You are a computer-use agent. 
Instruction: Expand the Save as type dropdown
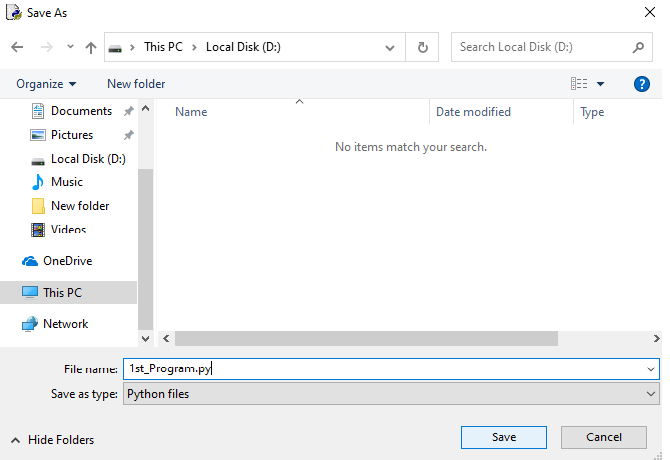pos(651,394)
